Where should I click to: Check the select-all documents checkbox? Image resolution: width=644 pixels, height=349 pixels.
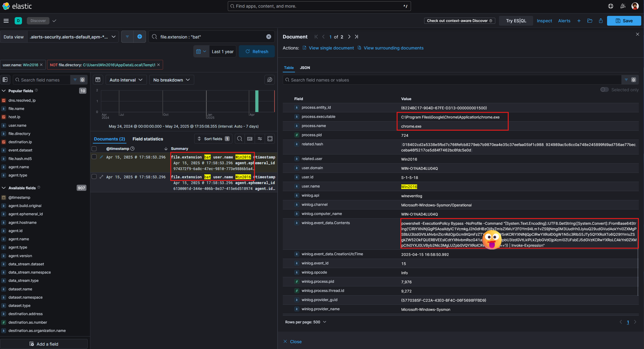[x=94, y=149]
